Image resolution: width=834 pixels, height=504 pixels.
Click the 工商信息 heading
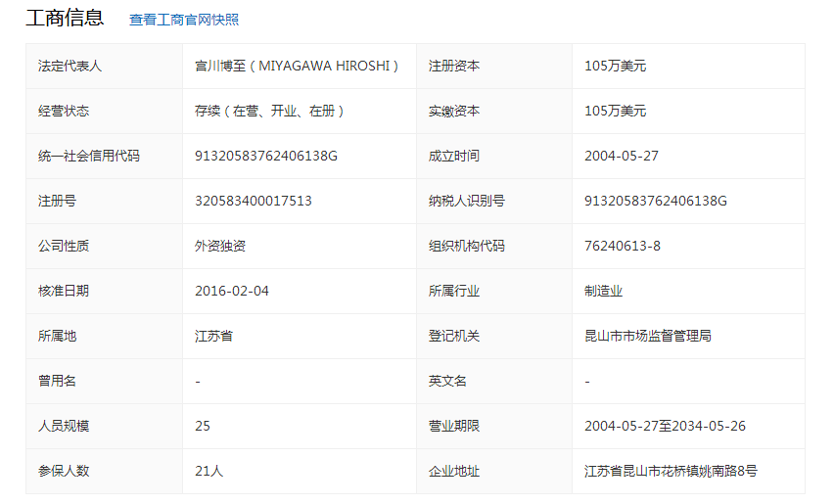pyautogui.click(x=65, y=18)
